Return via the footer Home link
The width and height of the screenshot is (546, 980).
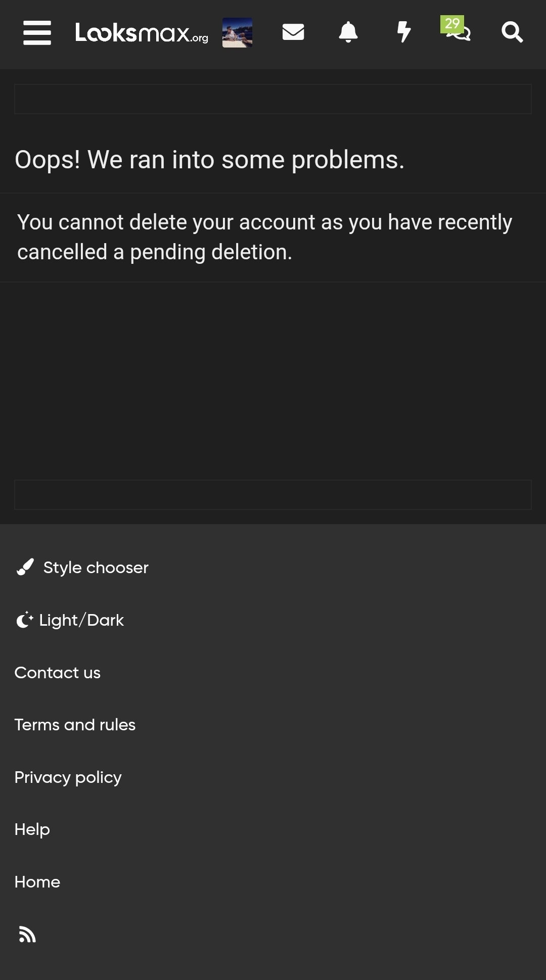coord(37,882)
